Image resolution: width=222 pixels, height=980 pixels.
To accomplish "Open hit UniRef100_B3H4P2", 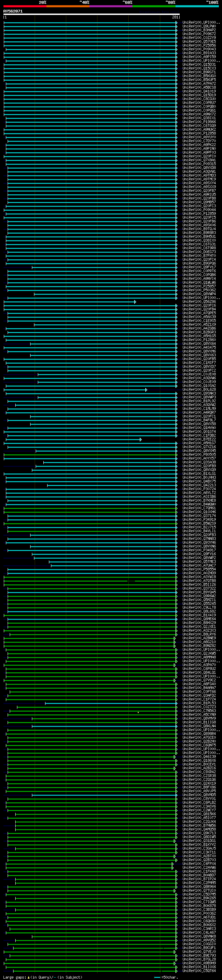I will point(199,30).
